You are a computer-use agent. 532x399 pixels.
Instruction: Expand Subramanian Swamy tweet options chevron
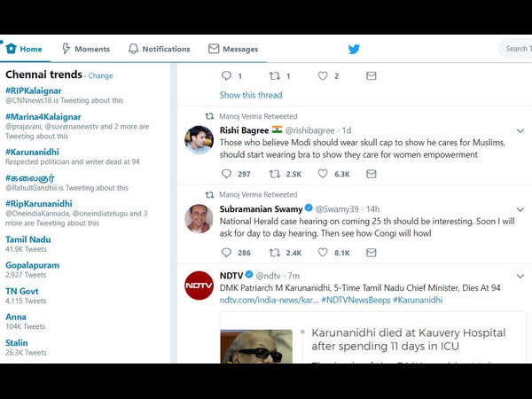pos(520,209)
